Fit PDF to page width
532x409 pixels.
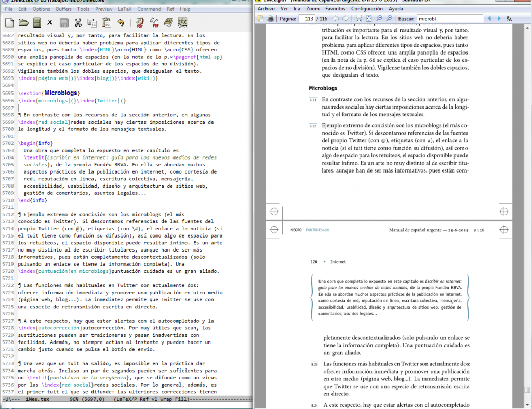(x=368, y=19)
